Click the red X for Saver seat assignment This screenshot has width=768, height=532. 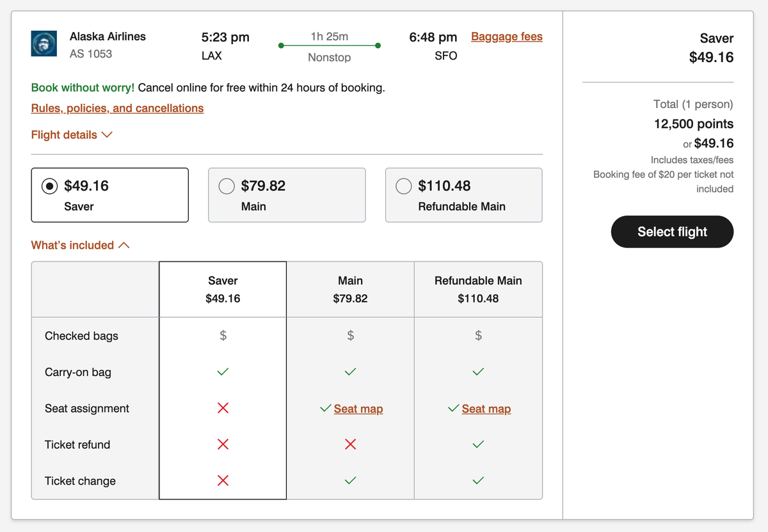[x=222, y=408]
